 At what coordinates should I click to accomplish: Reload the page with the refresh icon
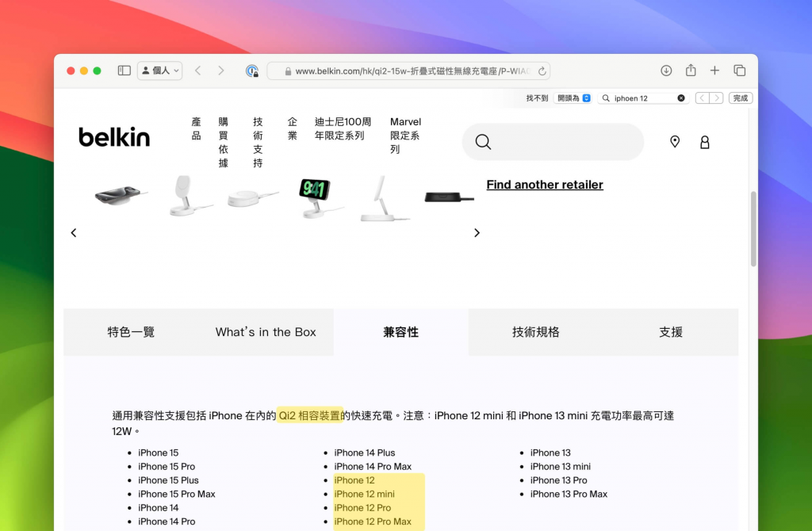point(542,71)
